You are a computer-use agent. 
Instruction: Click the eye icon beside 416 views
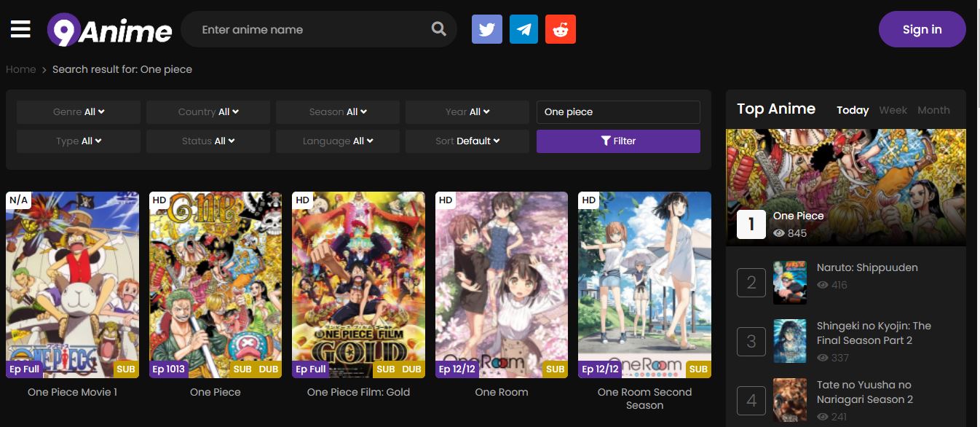click(823, 285)
